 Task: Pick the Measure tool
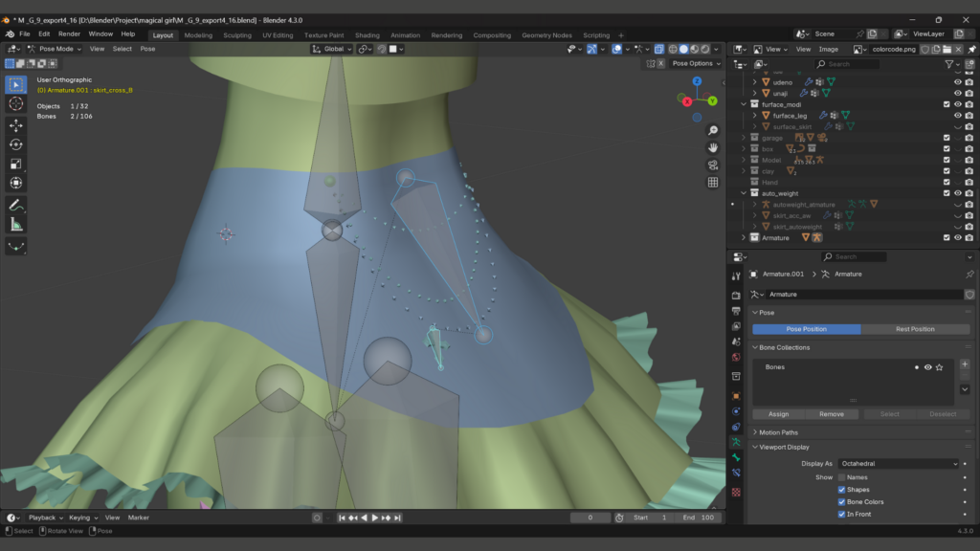(16, 225)
